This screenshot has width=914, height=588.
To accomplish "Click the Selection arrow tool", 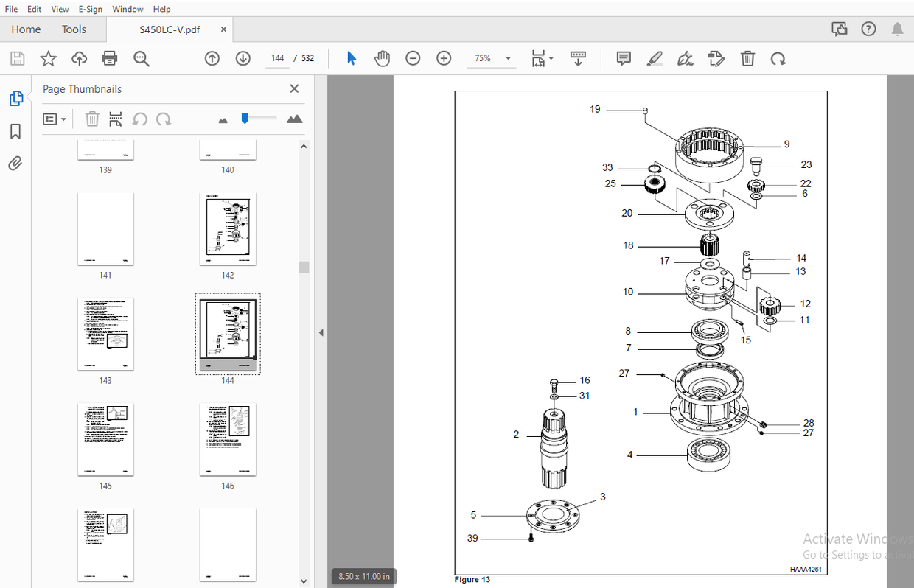I will tap(352, 58).
